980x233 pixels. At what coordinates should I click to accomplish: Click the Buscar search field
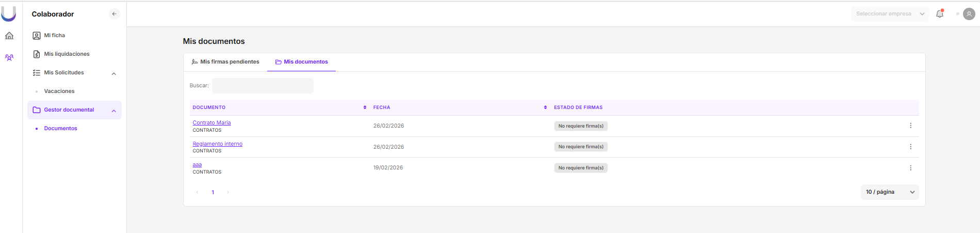point(263,86)
